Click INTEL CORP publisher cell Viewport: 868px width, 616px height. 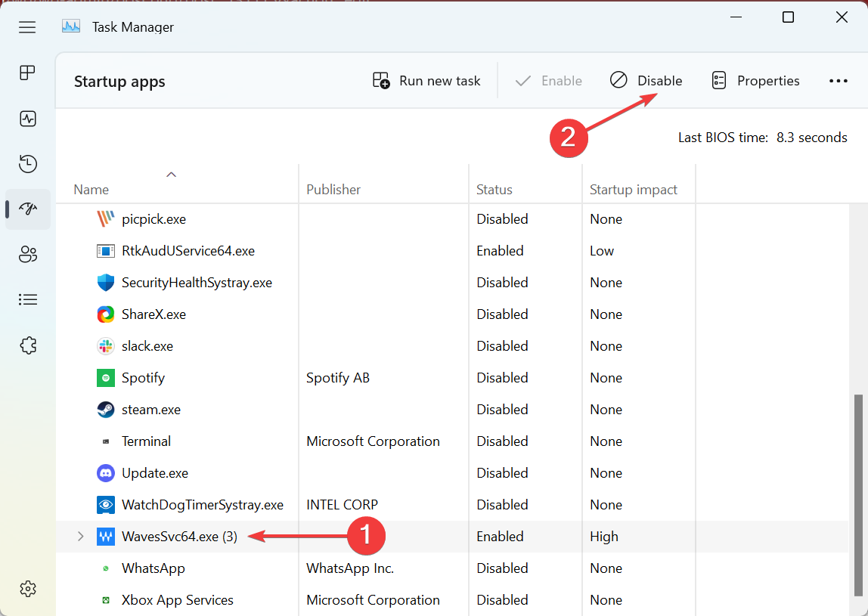tap(342, 505)
